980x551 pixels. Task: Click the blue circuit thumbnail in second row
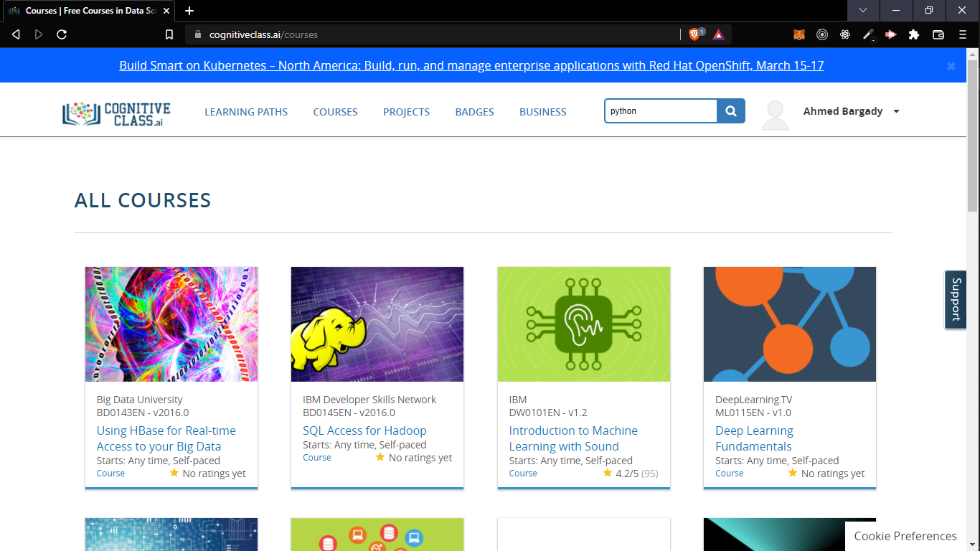[171, 534]
